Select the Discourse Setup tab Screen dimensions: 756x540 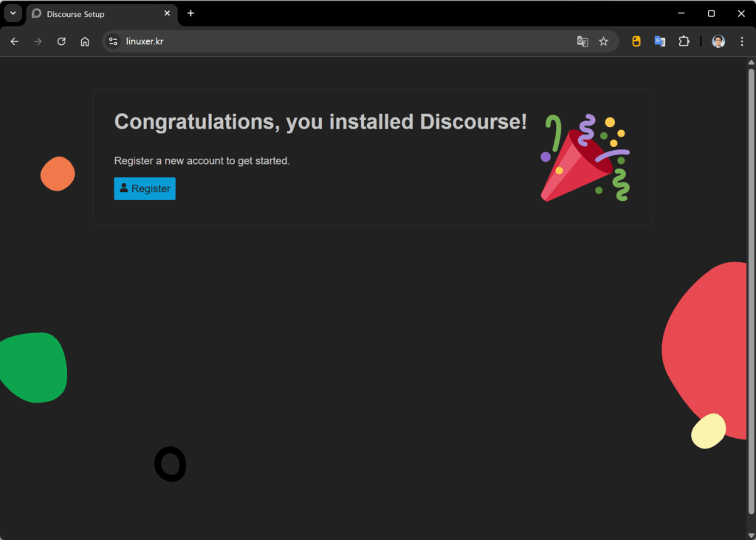(96, 14)
